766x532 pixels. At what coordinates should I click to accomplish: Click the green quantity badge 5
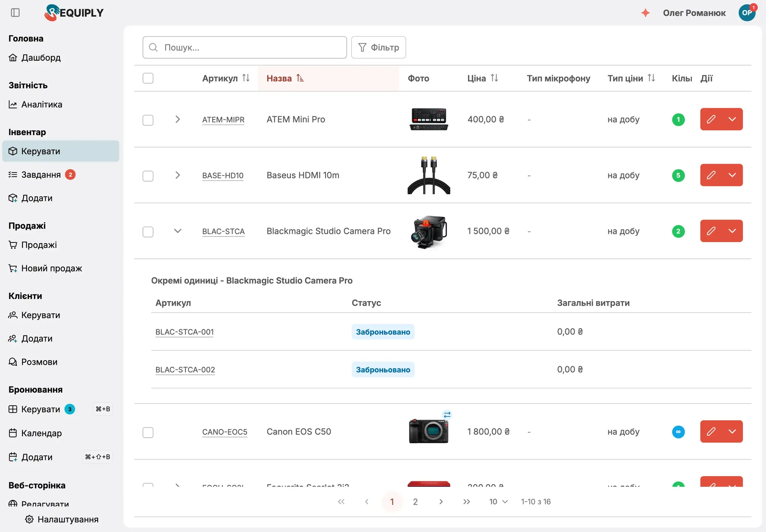pos(678,175)
